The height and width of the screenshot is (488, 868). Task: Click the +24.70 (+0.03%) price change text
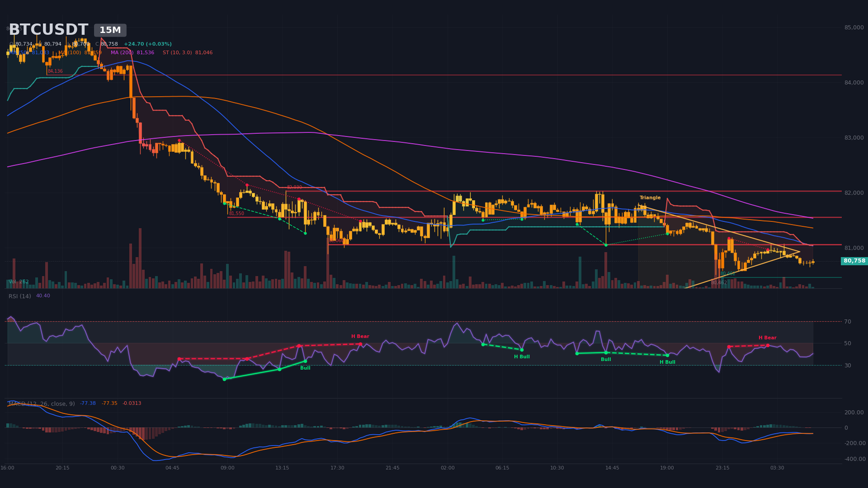pos(148,44)
